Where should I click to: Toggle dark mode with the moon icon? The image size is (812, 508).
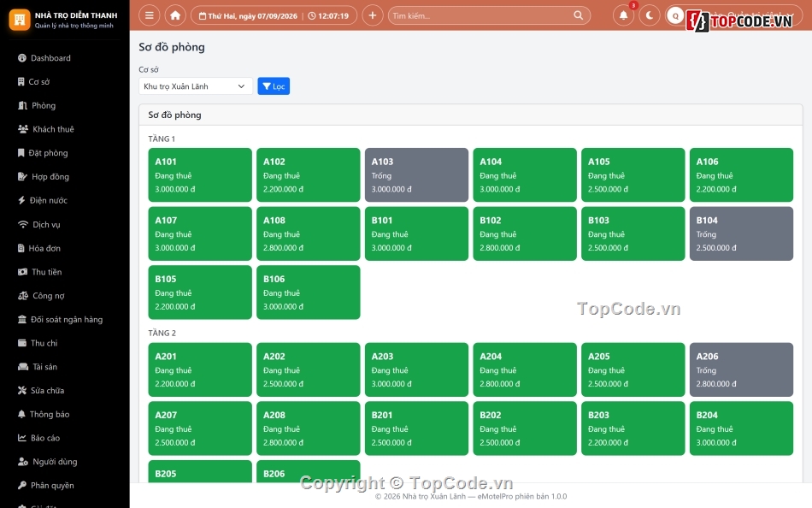click(650, 15)
